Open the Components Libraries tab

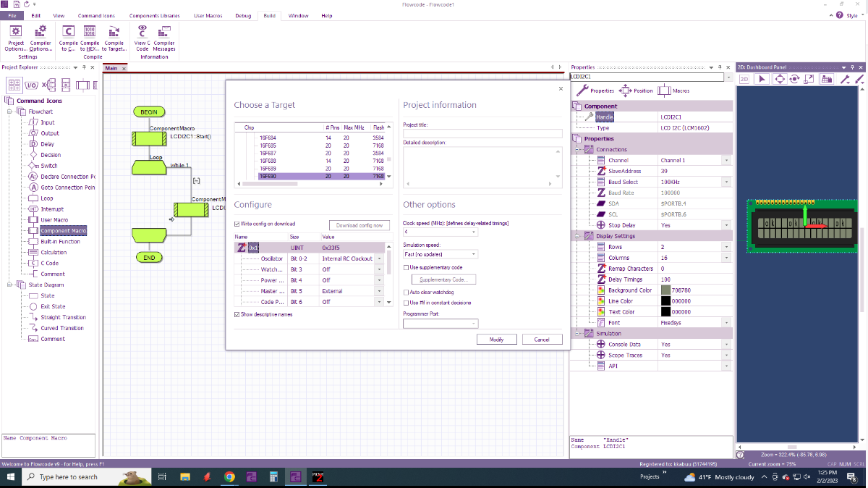[x=155, y=15]
